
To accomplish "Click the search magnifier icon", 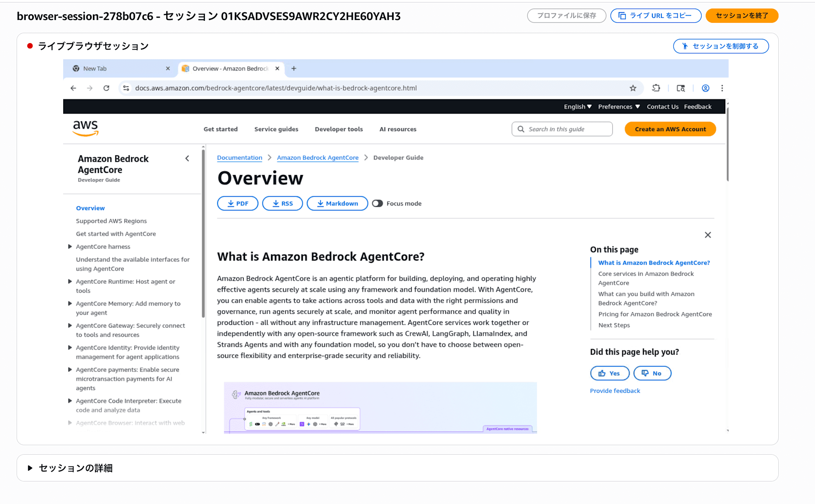I will point(521,129).
